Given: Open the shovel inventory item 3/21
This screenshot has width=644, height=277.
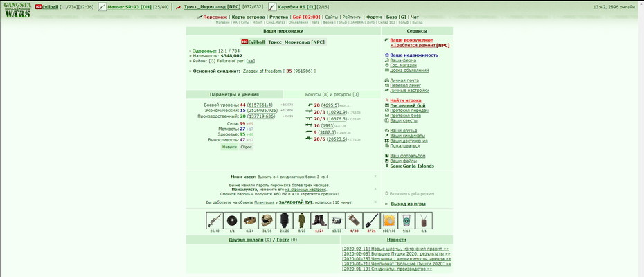Looking at the screenshot, I should 371,221.
